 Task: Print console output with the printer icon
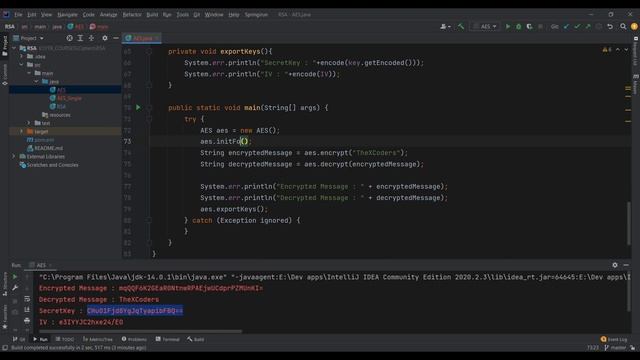[27, 321]
